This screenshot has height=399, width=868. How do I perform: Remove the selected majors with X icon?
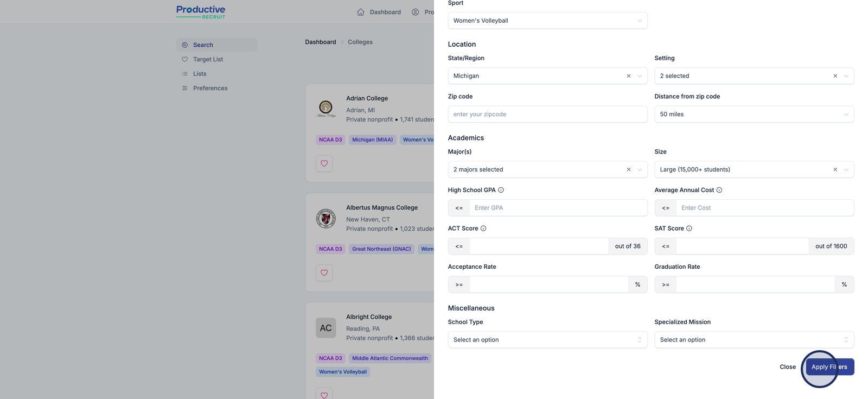point(628,169)
